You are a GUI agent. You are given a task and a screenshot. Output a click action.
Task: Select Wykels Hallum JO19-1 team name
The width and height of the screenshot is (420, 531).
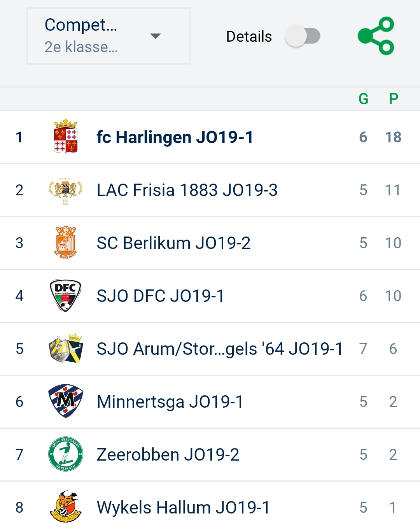pyautogui.click(x=183, y=508)
